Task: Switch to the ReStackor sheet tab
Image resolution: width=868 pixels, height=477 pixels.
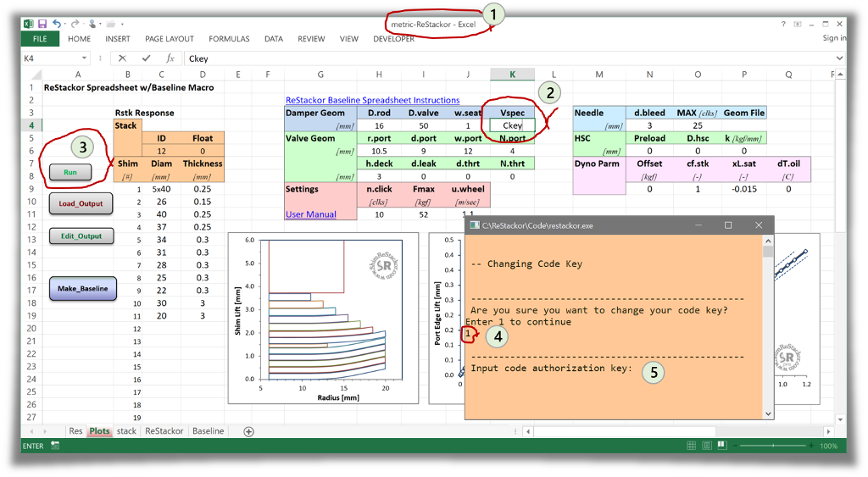Action: [x=164, y=431]
